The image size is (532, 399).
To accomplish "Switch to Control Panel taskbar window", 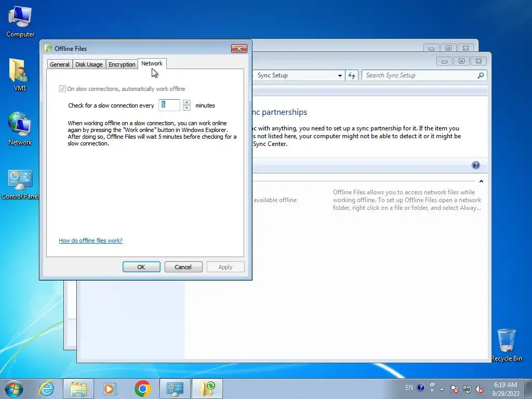I will click(x=175, y=389).
